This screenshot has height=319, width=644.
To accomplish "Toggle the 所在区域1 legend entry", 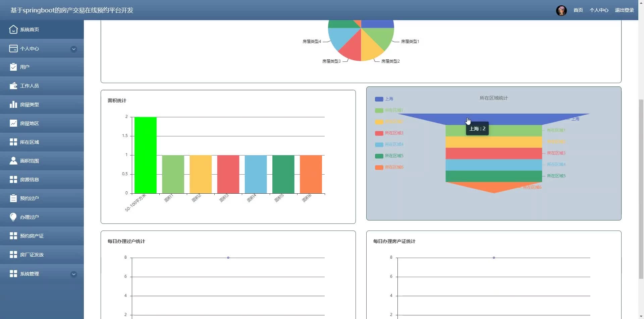I will click(x=389, y=110).
